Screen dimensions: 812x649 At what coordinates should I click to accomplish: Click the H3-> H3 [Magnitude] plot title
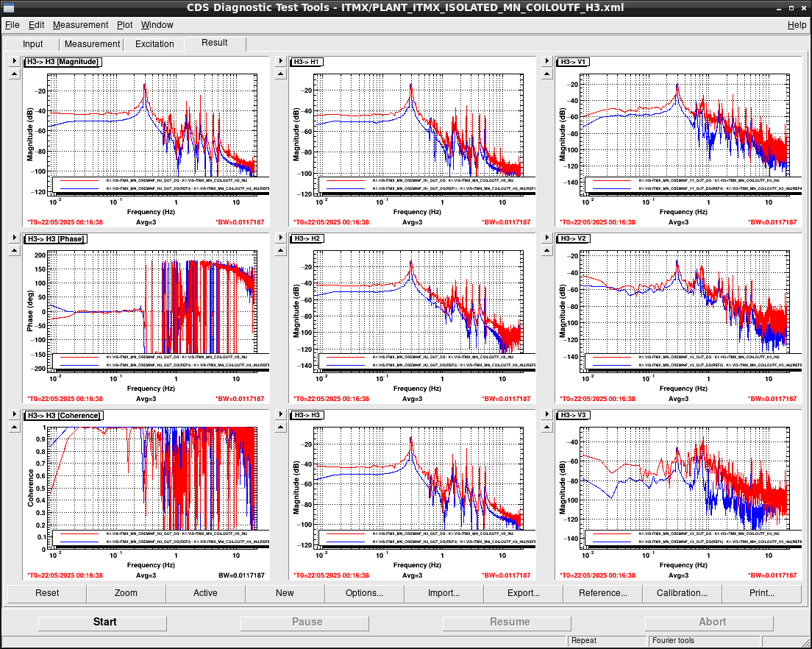63,62
